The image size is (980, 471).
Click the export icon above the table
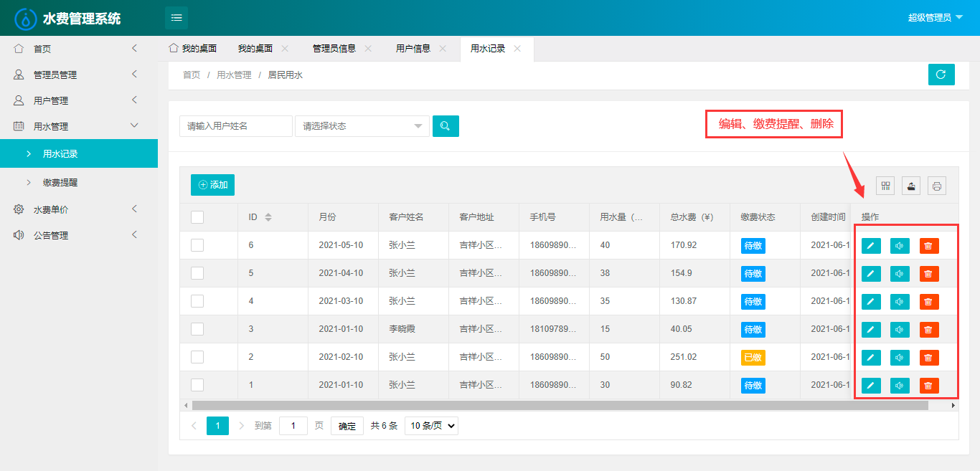coord(911,186)
